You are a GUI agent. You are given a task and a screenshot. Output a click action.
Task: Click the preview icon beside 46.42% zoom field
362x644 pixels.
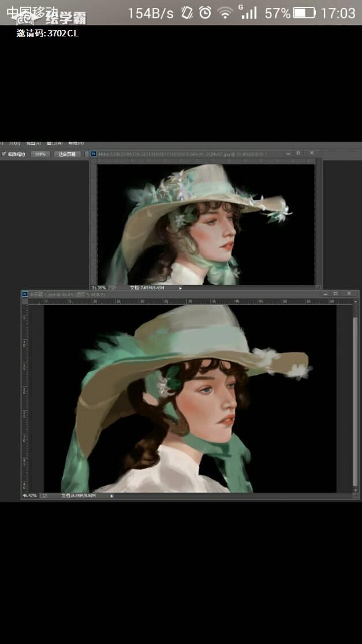pos(43,496)
